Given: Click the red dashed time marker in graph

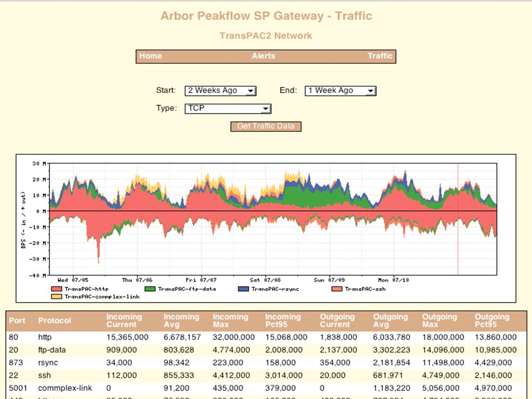Looking at the screenshot, I should click(458, 219).
